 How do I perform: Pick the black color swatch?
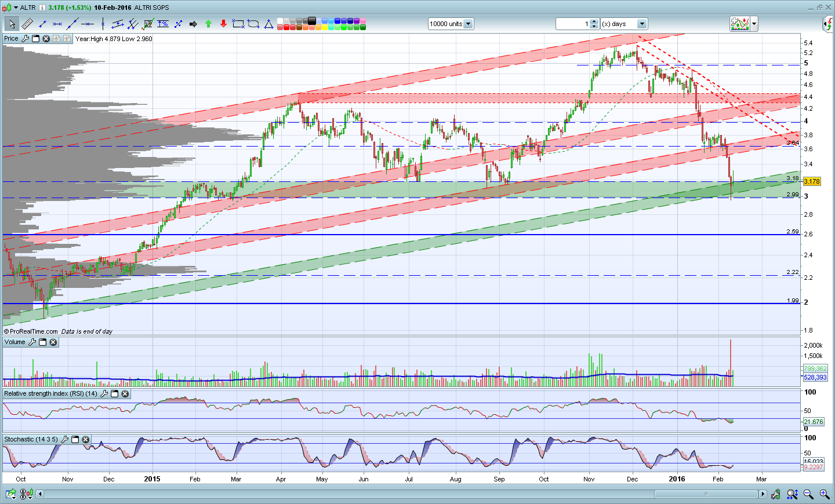click(x=312, y=21)
